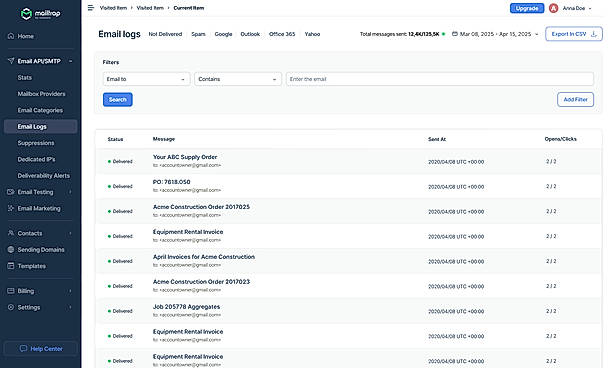Click the Billing card icon
Screen dimensions: 615x368
pyautogui.click(x=11, y=291)
